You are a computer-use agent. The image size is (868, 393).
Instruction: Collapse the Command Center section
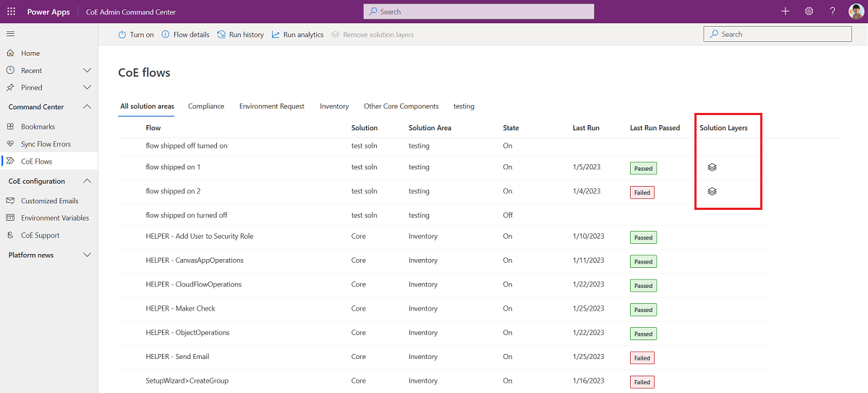tap(88, 106)
